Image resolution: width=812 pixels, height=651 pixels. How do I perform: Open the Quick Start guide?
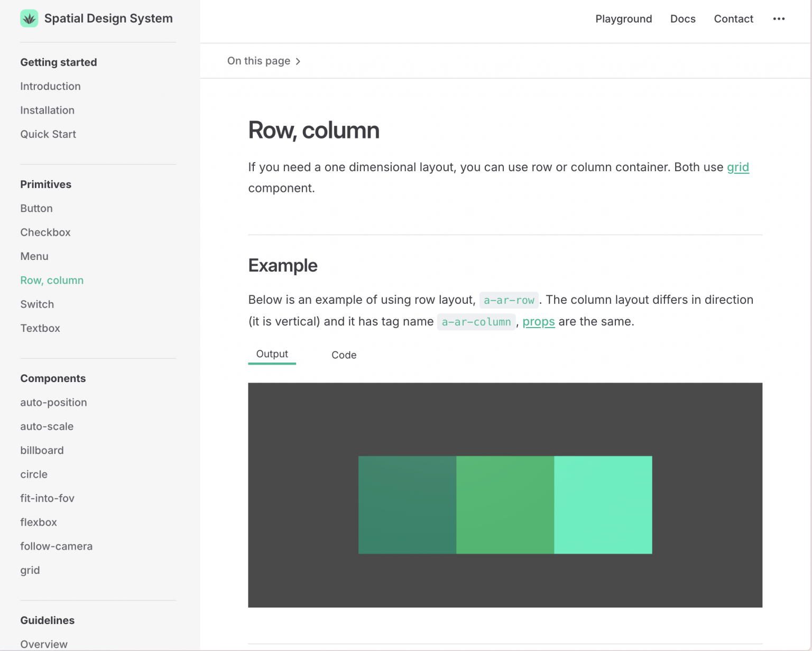tap(48, 134)
